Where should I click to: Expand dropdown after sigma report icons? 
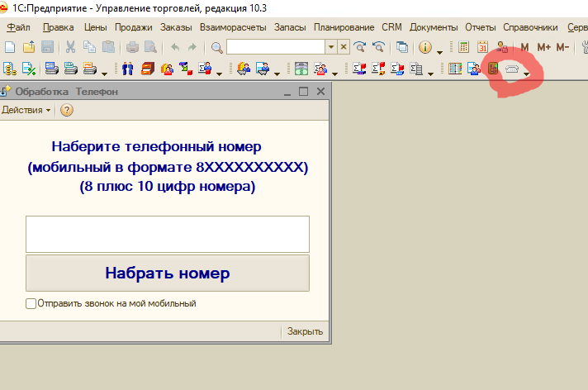point(430,74)
